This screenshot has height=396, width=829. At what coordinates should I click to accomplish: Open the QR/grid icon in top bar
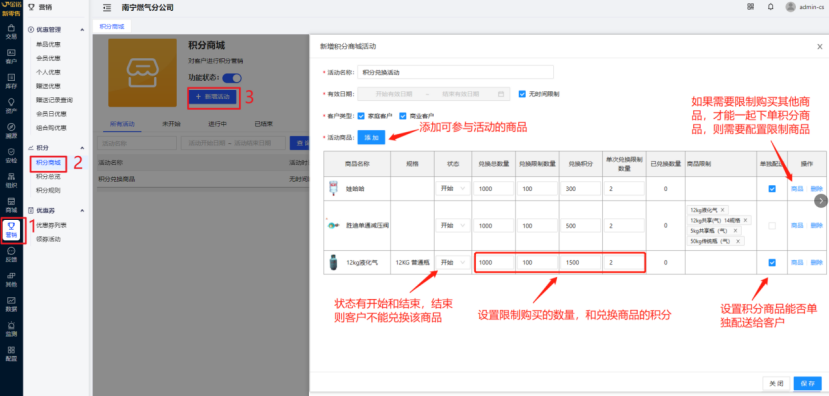750,7
